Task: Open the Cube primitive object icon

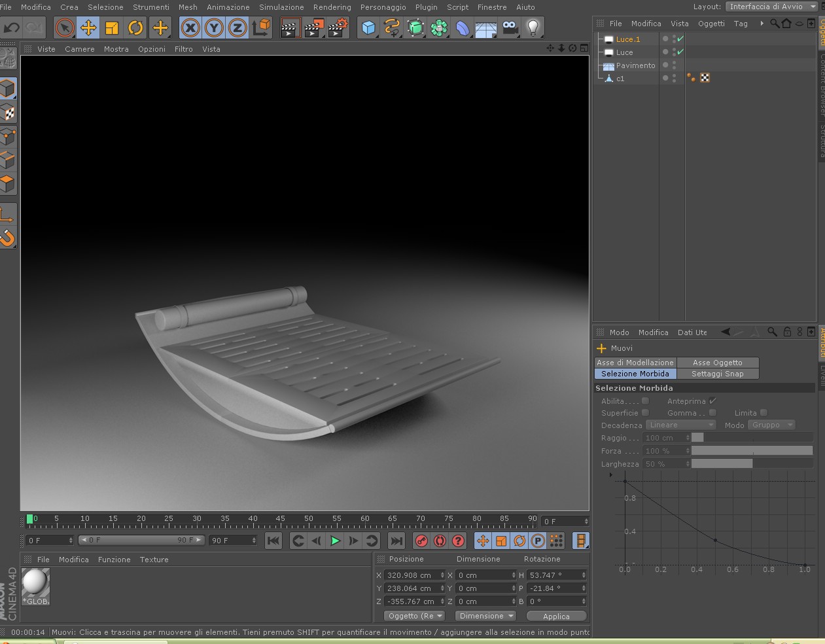Action: (369, 27)
